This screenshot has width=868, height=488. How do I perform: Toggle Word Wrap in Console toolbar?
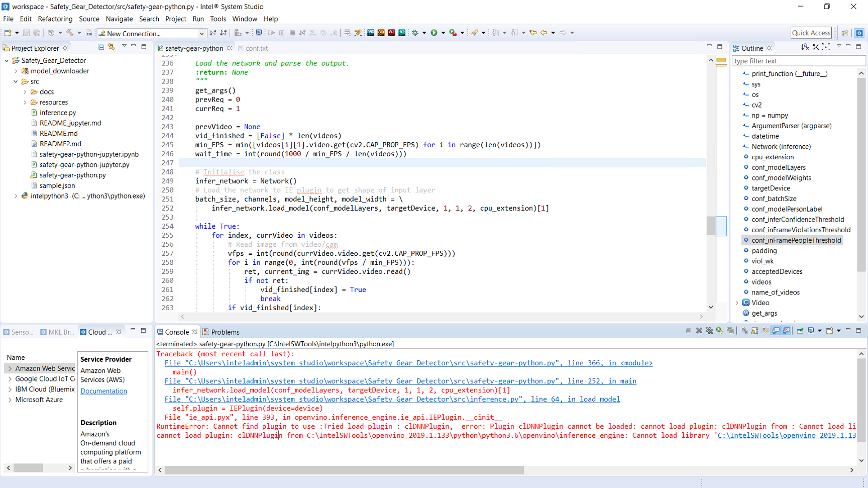click(x=765, y=331)
